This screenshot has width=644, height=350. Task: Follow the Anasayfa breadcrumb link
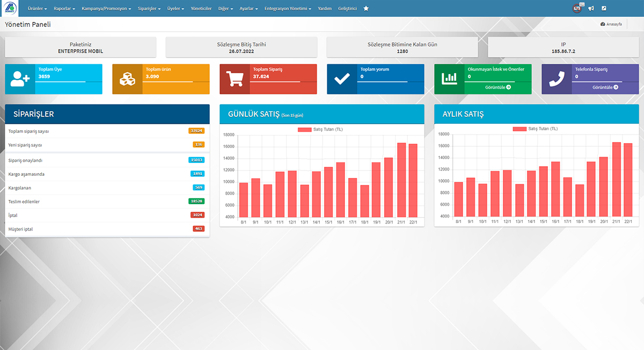pyautogui.click(x=611, y=25)
